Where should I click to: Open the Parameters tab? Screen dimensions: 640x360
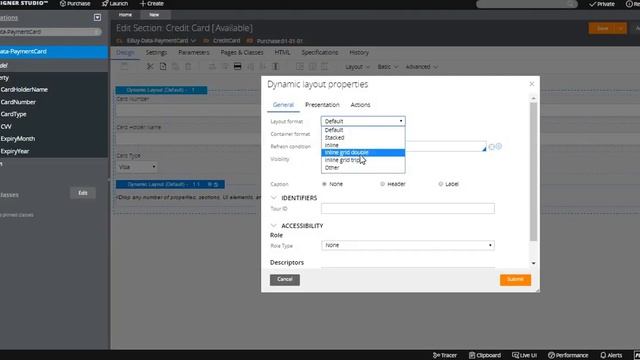(193, 52)
